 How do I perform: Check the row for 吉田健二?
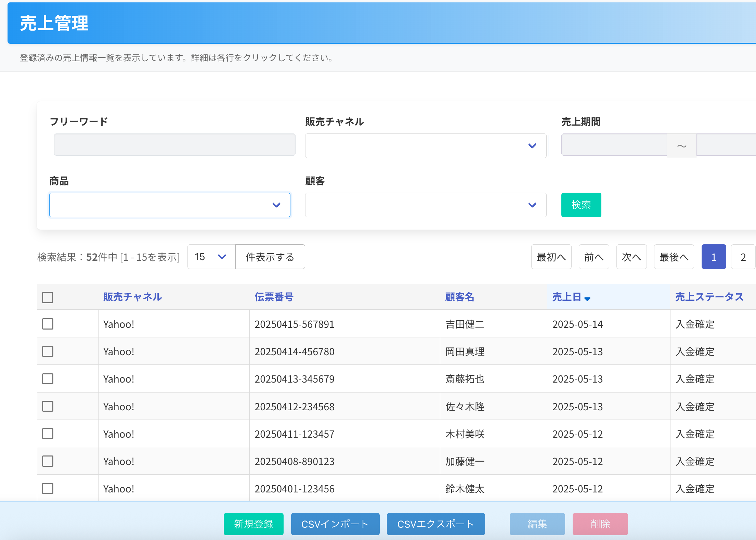(48, 324)
